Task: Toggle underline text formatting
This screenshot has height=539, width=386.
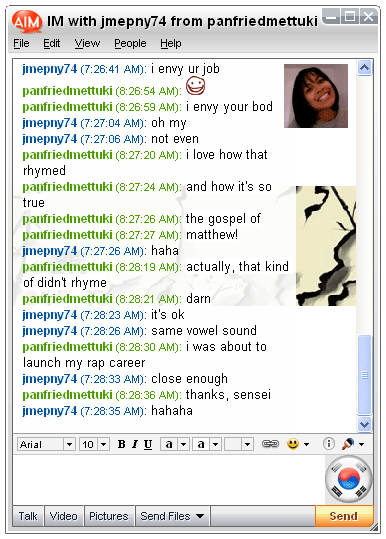Action: pyautogui.click(x=148, y=444)
